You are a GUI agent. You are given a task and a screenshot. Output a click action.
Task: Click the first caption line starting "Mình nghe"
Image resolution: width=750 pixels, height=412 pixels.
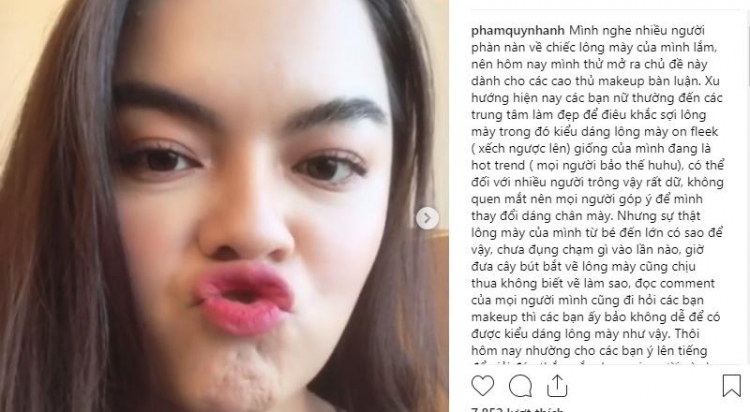(637, 31)
